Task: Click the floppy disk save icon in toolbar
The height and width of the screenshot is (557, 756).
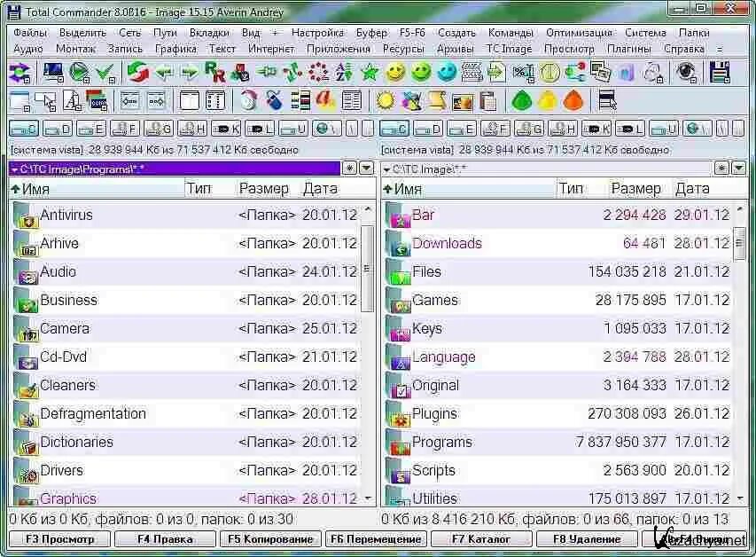Action: pos(720,73)
